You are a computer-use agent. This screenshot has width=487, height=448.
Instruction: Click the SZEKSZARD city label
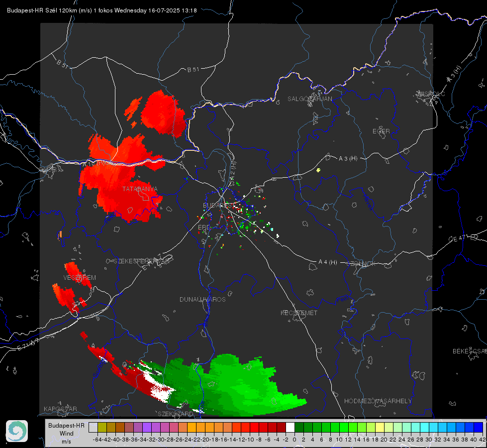tap(176, 414)
